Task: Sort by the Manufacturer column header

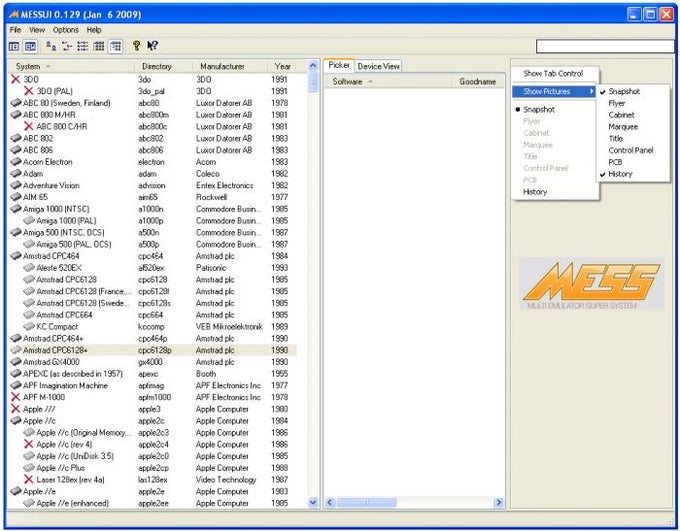Action: tap(230, 66)
